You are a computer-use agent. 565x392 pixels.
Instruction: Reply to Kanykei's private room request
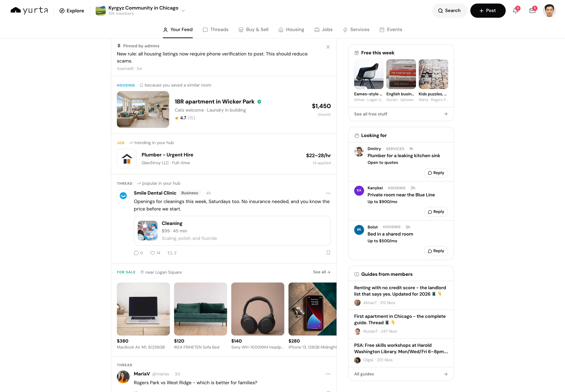(436, 212)
